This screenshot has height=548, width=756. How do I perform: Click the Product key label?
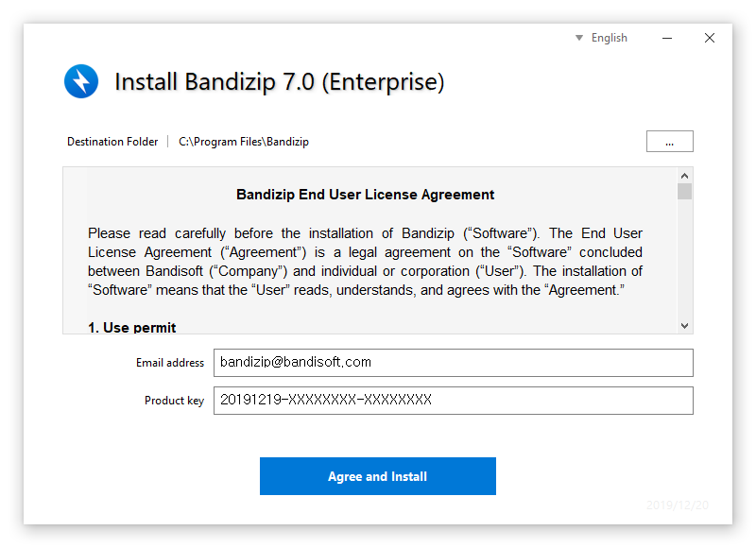(174, 401)
